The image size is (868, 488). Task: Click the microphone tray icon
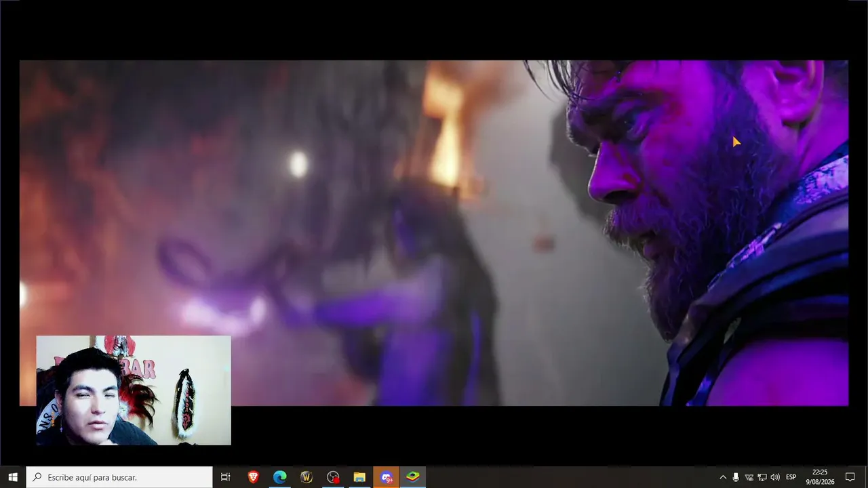pos(736,477)
